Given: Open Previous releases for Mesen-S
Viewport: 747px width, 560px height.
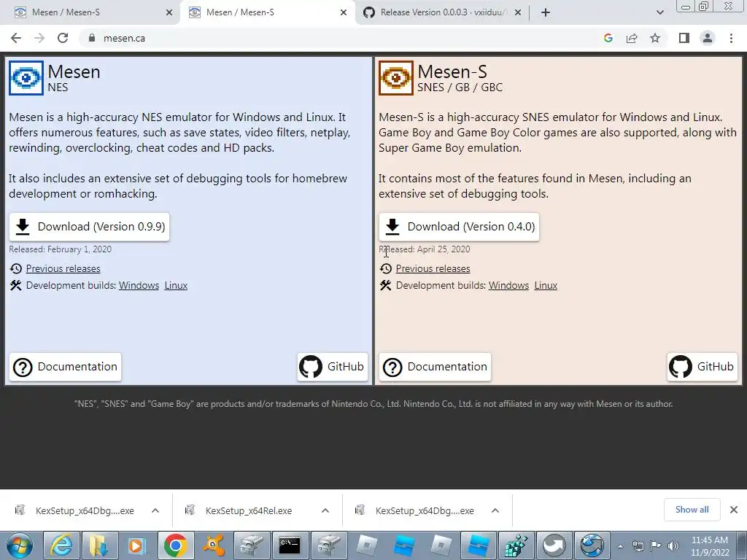Looking at the screenshot, I should click(433, 268).
